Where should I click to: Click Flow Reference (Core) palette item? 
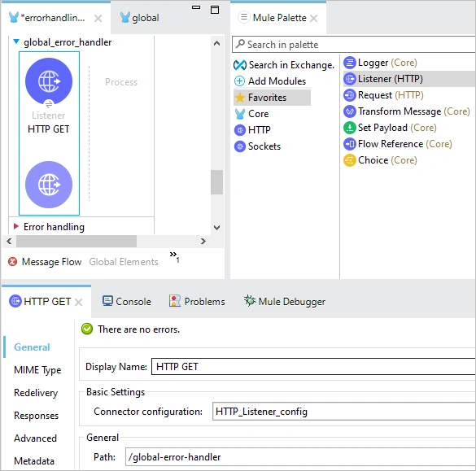click(x=398, y=144)
